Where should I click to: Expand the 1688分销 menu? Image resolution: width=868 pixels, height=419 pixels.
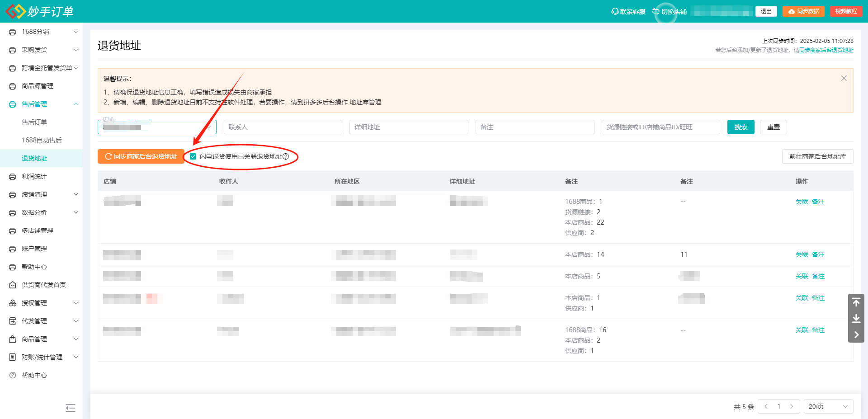pyautogui.click(x=76, y=32)
